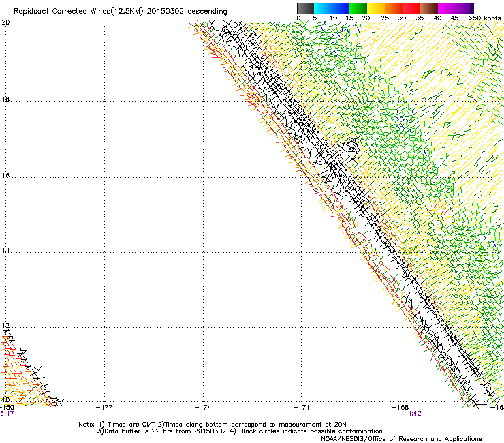Click the dark purple 45-50 knots color swatch
The width and height of the screenshot is (504, 443).
(464, 8)
